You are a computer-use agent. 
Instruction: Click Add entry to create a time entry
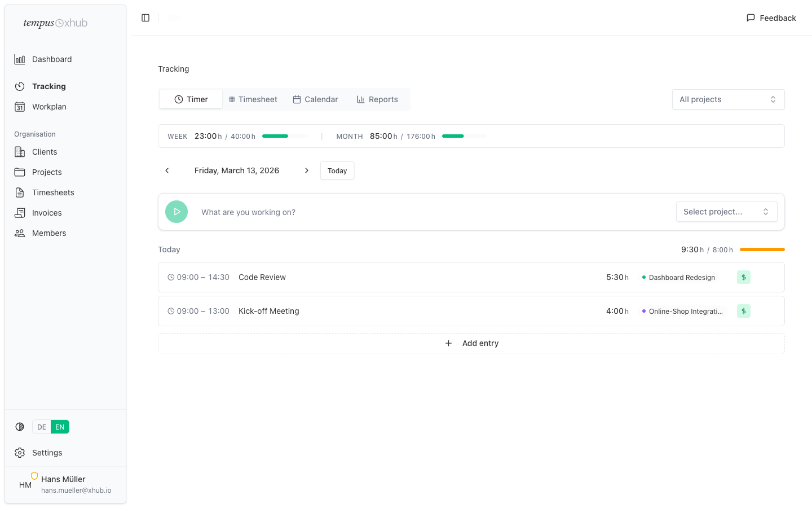click(471, 343)
